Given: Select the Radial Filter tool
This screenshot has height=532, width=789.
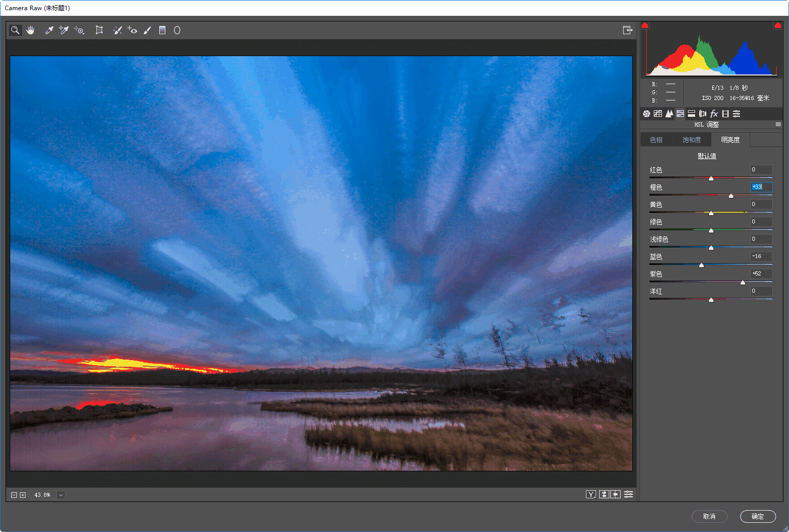Looking at the screenshot, I should point(177,30).
